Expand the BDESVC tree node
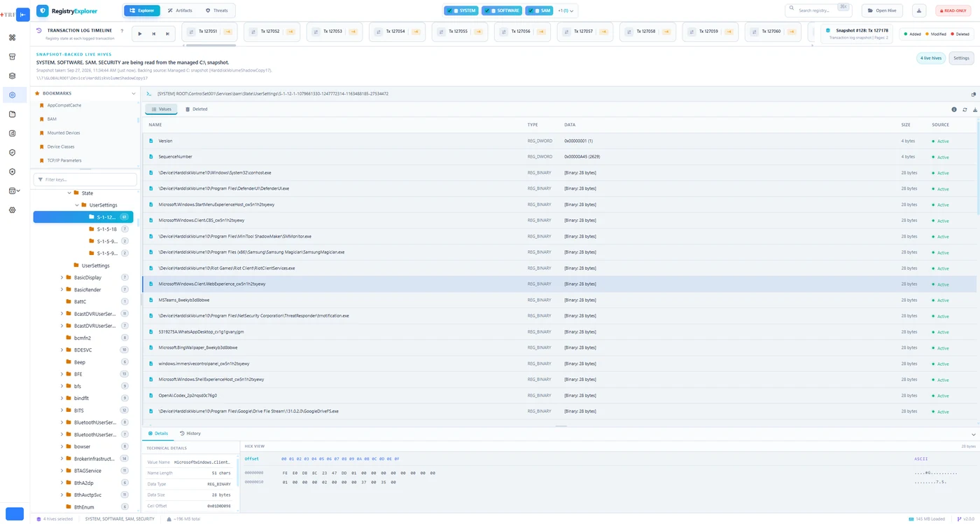This screenshot has height=524, width=980. [62, 350]
